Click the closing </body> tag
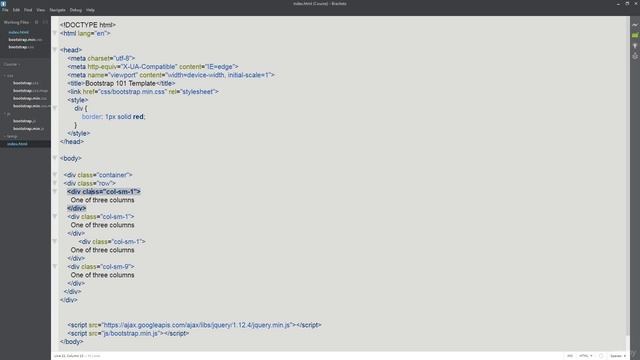 click(x=71, y=342)
